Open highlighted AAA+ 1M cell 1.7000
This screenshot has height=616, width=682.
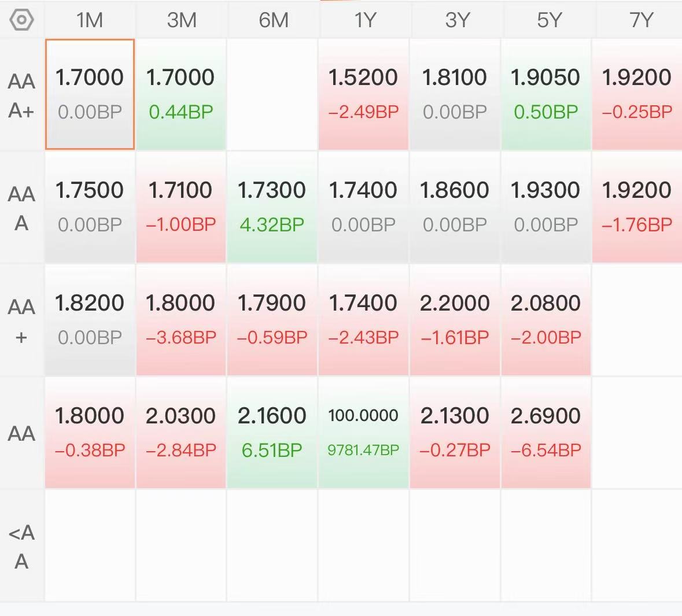[90, 94]
